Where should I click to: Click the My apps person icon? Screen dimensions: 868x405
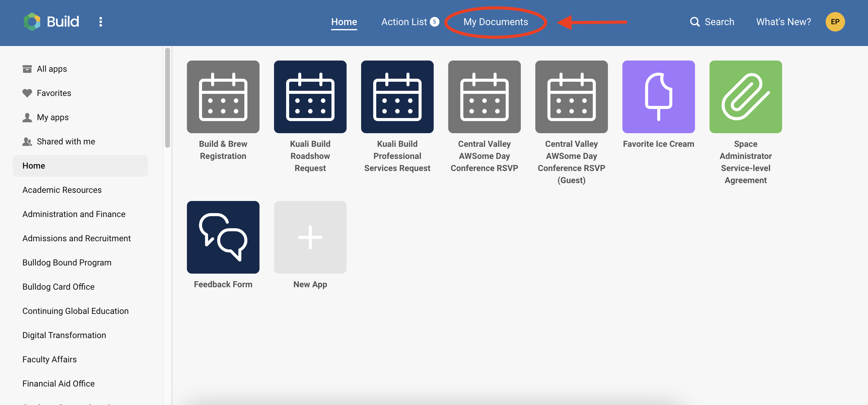click(x=27, y=117)
